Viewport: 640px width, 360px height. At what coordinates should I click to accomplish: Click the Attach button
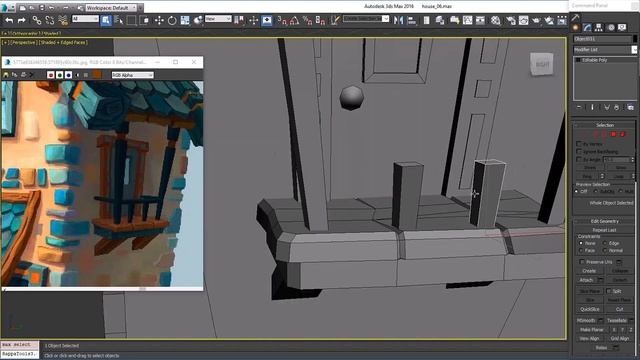pos(586,280)
